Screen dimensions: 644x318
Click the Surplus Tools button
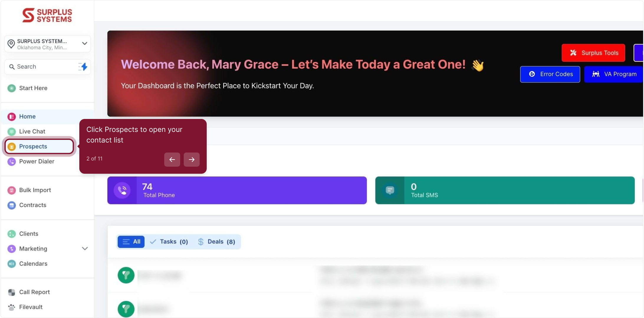point(593,53)
